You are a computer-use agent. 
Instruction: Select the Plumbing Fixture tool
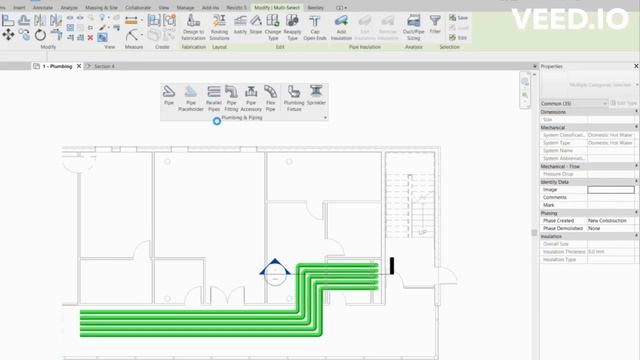(x=294, y=98)
